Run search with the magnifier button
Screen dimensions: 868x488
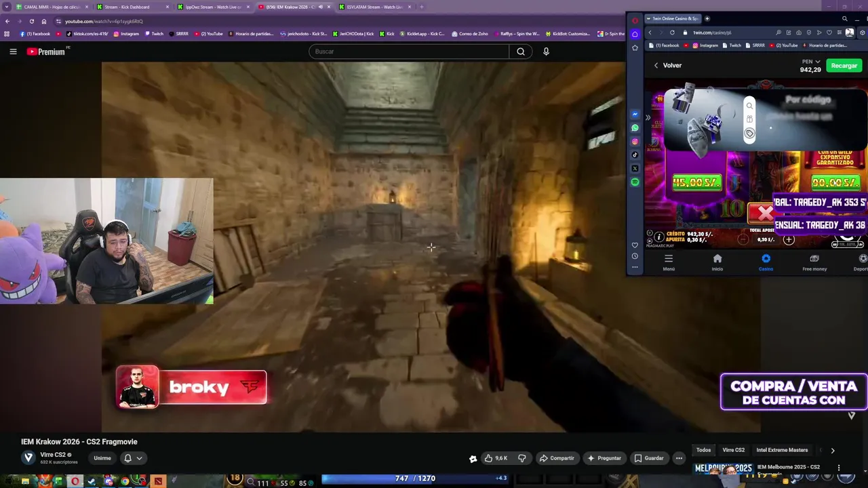tap(521, 52)
